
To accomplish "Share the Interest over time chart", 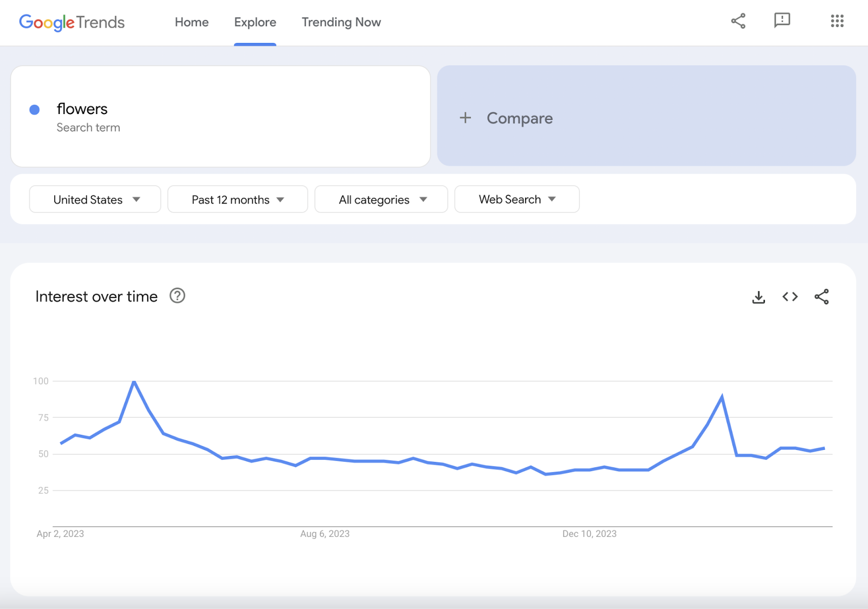I will [x=821, y=296].
